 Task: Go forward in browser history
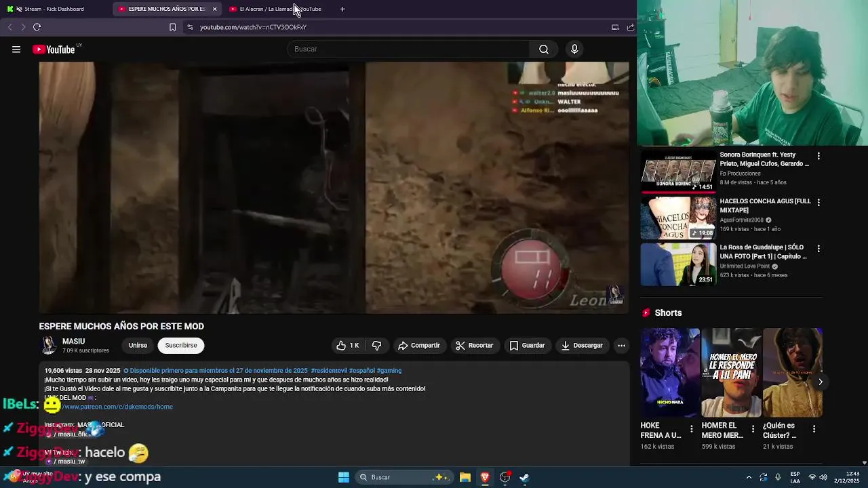(23, 27)
